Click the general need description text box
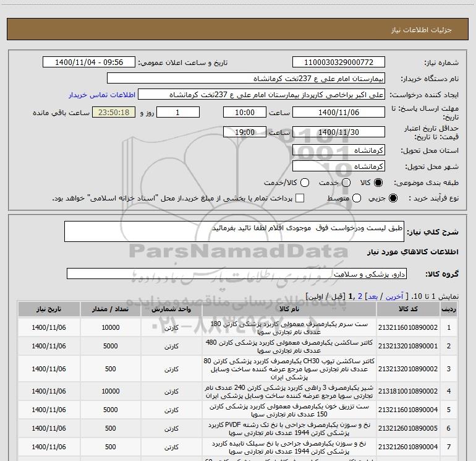Screen dimensions: 476x461 234,231
